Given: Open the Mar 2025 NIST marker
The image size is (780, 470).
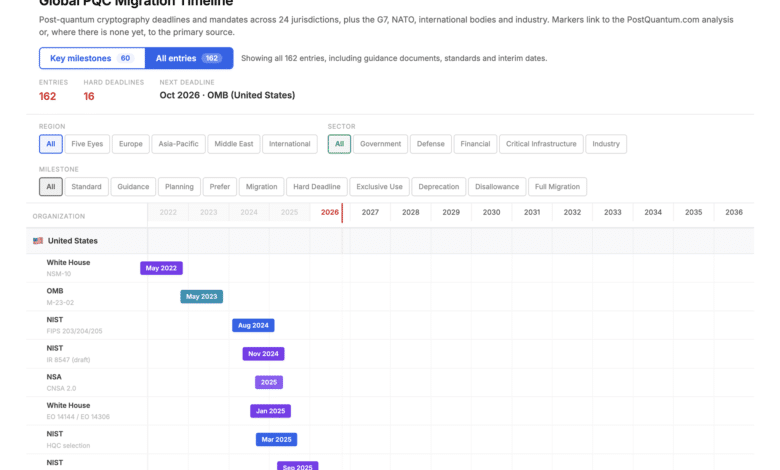Looking at the screenshot, I should click(x=277, y=439).
